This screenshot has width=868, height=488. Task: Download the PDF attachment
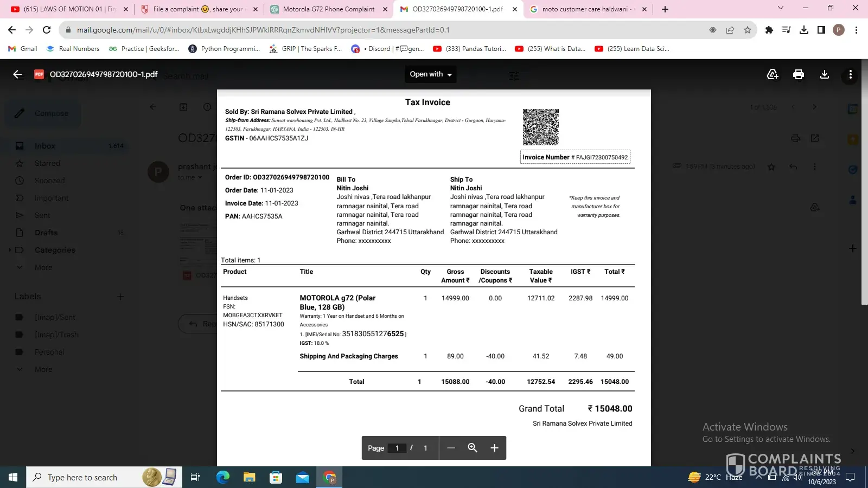[x=825, y=74]
